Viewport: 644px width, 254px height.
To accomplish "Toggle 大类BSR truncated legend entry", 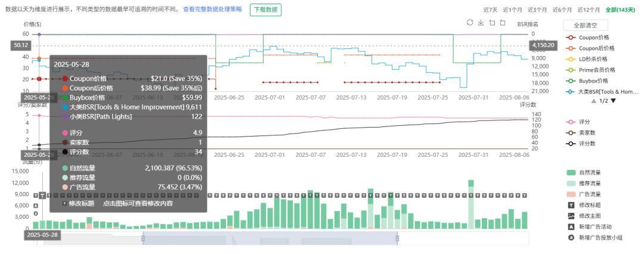I will tap(602, 92).
